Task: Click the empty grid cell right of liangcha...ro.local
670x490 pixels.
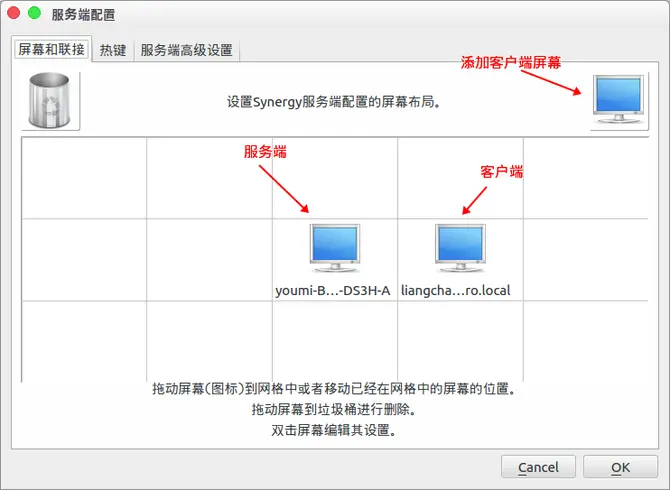Action: (586, 260)
